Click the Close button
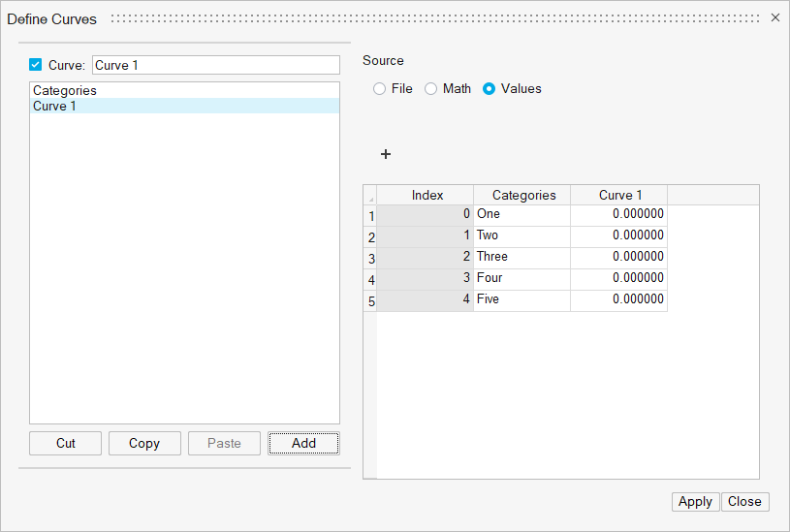790x532 pixels. [x=744, y=502]
